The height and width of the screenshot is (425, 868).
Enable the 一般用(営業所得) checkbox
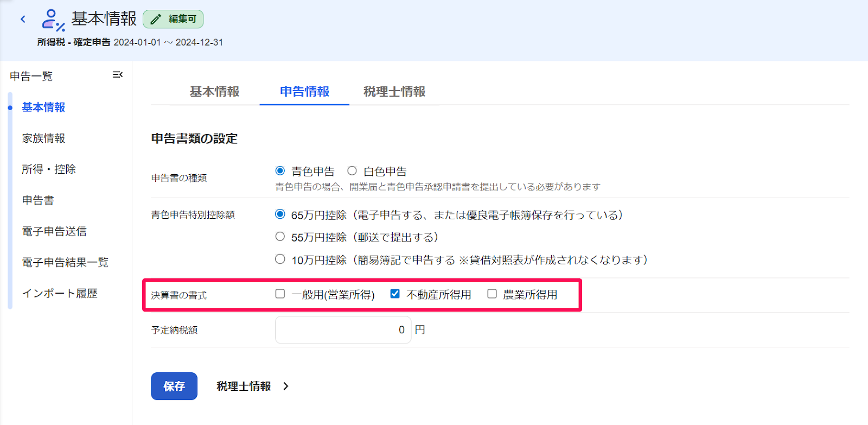pyautogui.click(x=280, y=294)
